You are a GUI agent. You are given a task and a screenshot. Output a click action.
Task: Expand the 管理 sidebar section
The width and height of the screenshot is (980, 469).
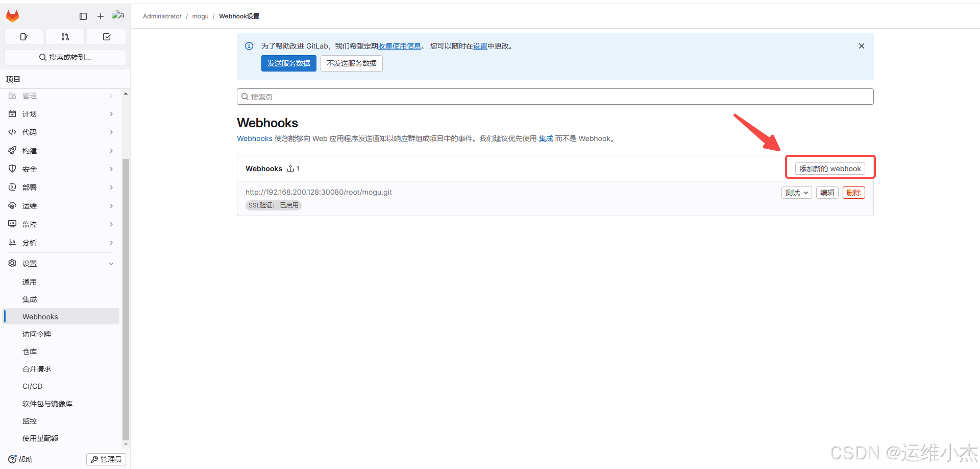click(61, 96)
